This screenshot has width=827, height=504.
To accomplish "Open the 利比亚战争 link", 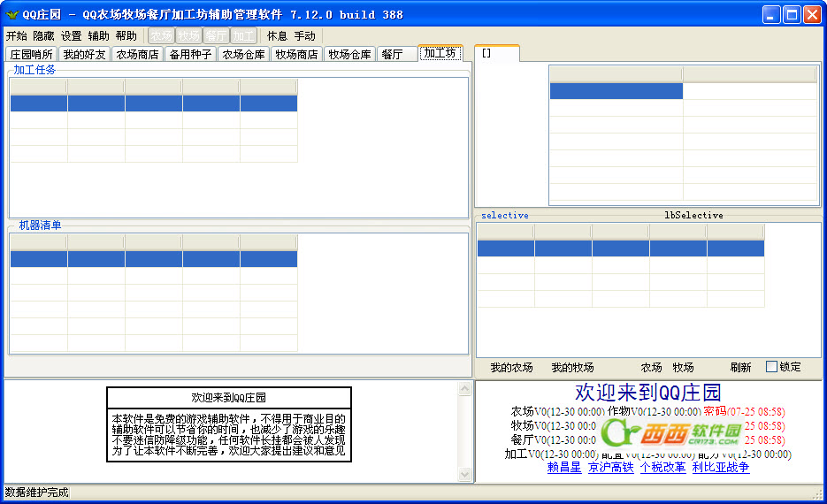I will (x=721, y=467).
